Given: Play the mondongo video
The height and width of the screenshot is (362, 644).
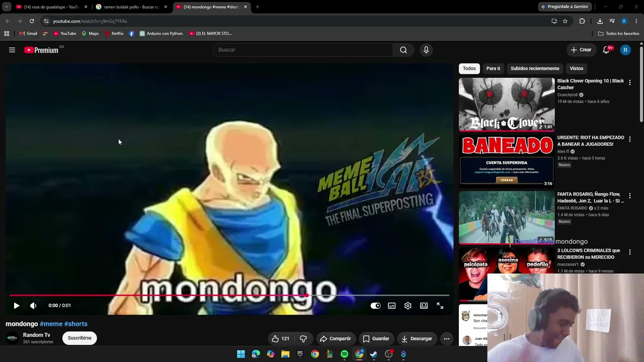Looking at the screenshot, I should [x=17, y=306].
